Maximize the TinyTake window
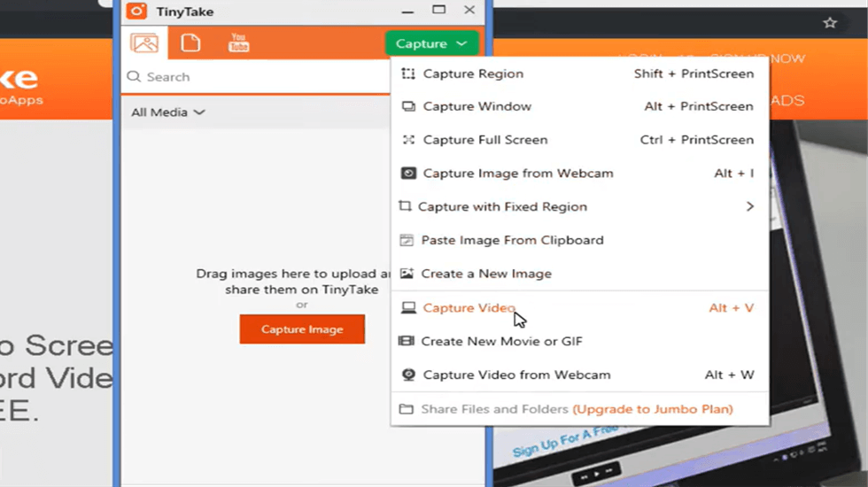The height and width of the screenshot is (487, 868). pyautogui.click(x=439, y=10)
